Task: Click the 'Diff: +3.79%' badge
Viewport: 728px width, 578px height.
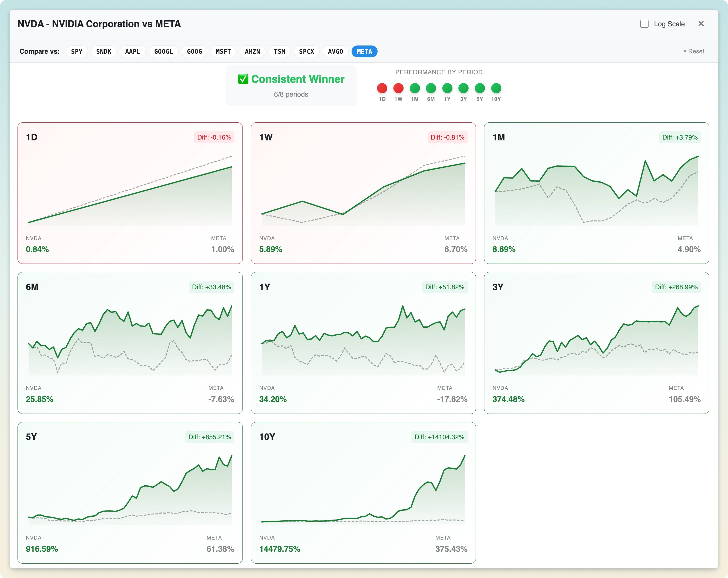Action: 680,137
